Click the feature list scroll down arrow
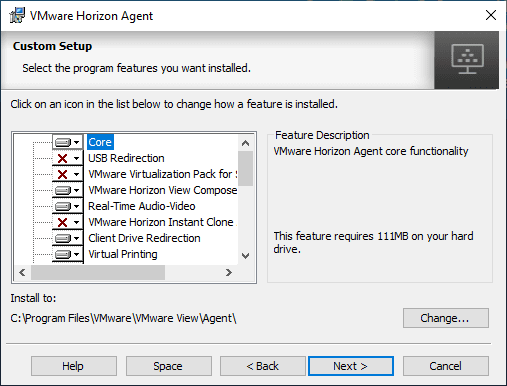The image size is (507, 386). point(246,256)
